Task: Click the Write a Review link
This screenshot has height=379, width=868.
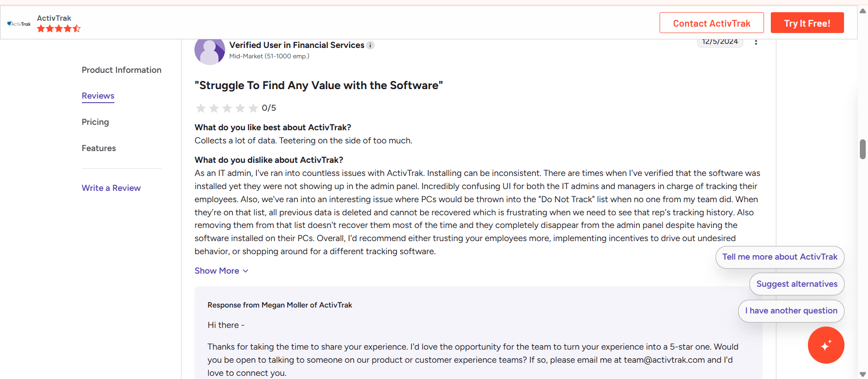Action: pos(111,188)
